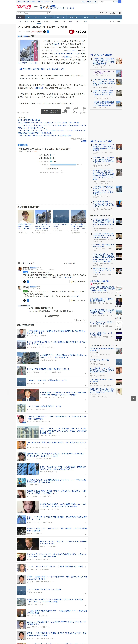Click the ログイン link
This screenshot has width=138, height=644.
click(42, 8)
